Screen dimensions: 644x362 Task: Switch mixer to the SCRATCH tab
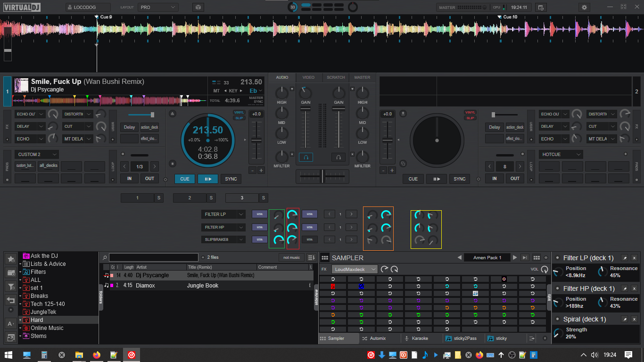[x=336, y=77]
